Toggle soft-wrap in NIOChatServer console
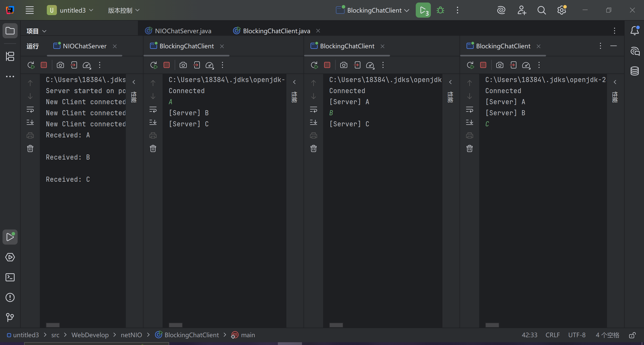This screenshot has height=345, width=644. point(30,109)
